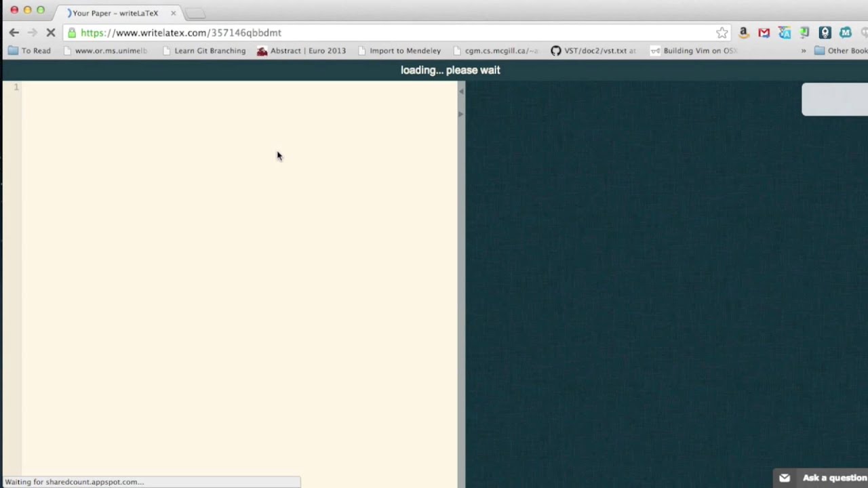Open the Building Vim on OSX bookmark
Screen dimensions: 868x488
pos(693,51)
